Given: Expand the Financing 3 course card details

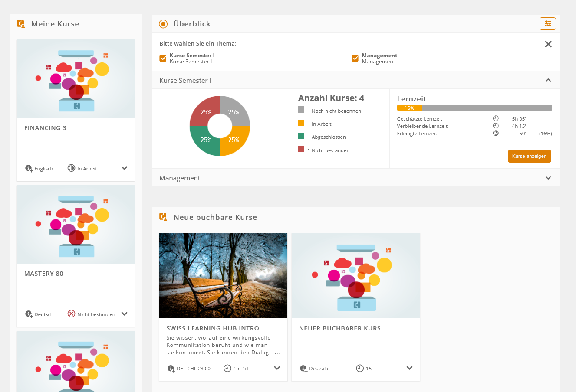Looking at the screenshot, I should pos(125,168).
